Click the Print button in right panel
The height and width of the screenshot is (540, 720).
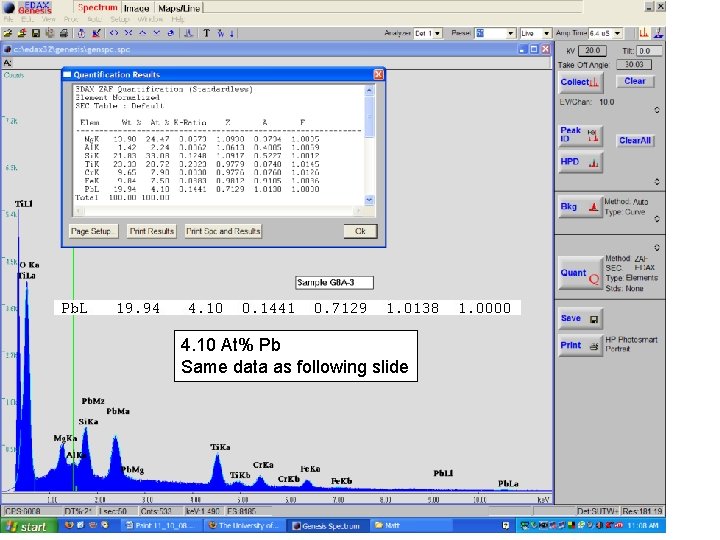coord(580,345)
